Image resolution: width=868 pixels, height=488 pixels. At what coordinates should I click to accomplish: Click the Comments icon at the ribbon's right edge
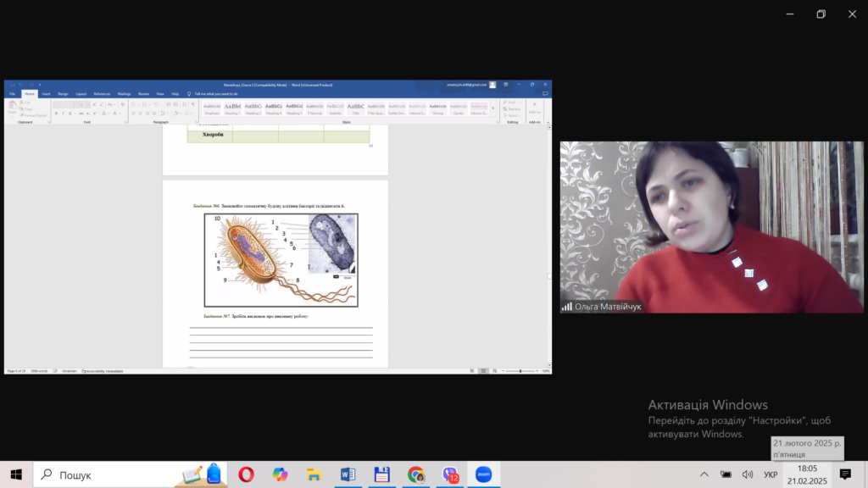[x=545, y=94]
